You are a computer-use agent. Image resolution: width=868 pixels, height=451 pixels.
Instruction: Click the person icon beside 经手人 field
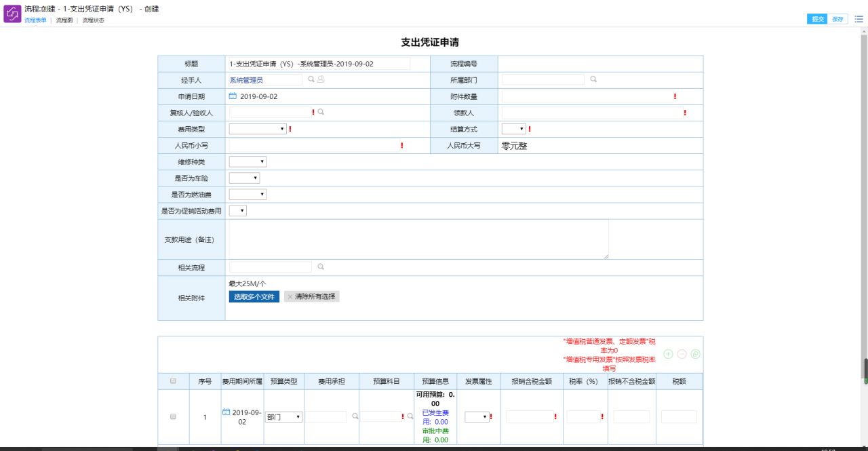[x=321, y=80]
